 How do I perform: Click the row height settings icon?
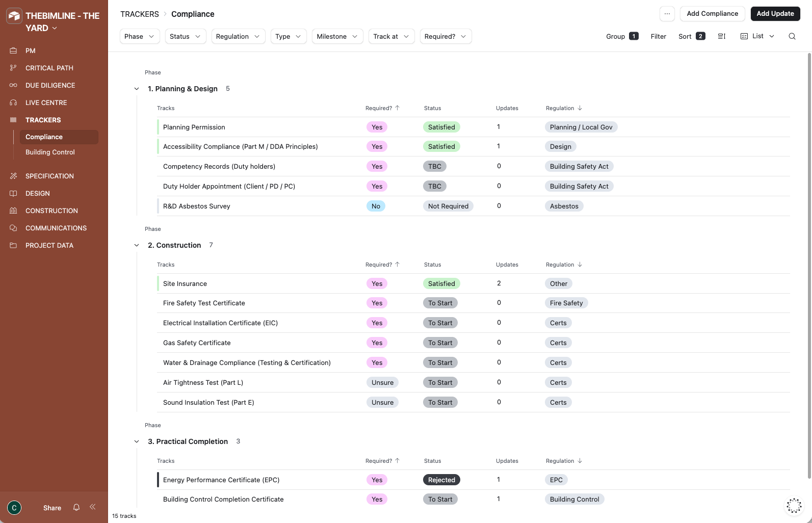pos(722,36)
